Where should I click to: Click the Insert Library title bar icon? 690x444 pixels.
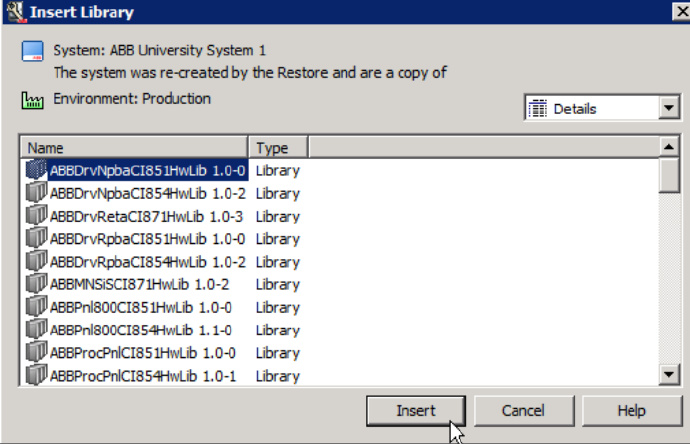(x=15, y=12)
